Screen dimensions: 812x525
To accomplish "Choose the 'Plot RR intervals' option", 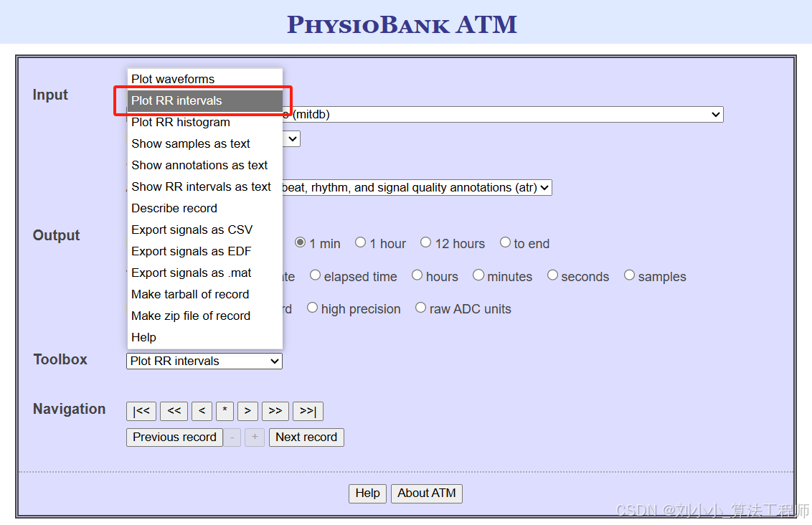I will pos(204,100).
